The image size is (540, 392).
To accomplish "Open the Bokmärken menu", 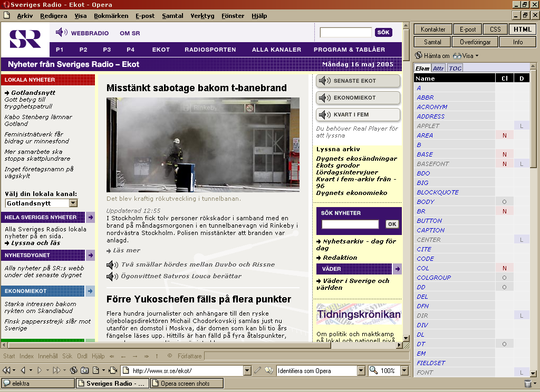I will click(x=110, y=16).
